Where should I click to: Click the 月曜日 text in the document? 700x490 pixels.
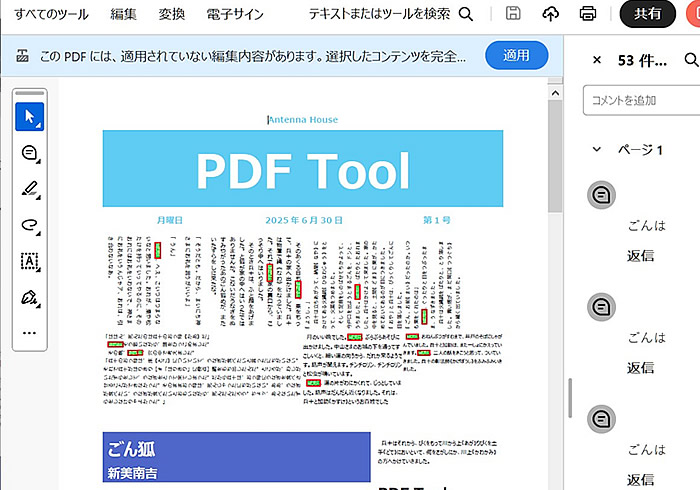[x=170, y=220]
